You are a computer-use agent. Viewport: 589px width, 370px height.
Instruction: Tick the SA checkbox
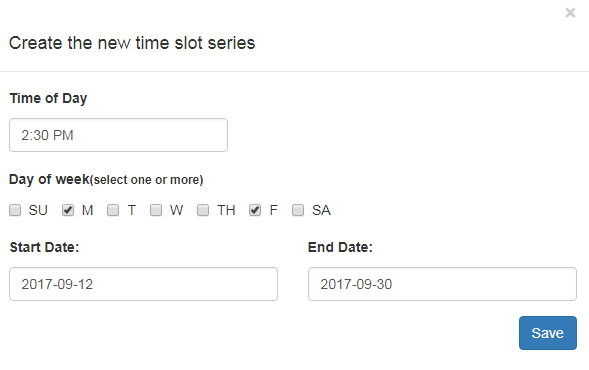[x=298, y=210]
